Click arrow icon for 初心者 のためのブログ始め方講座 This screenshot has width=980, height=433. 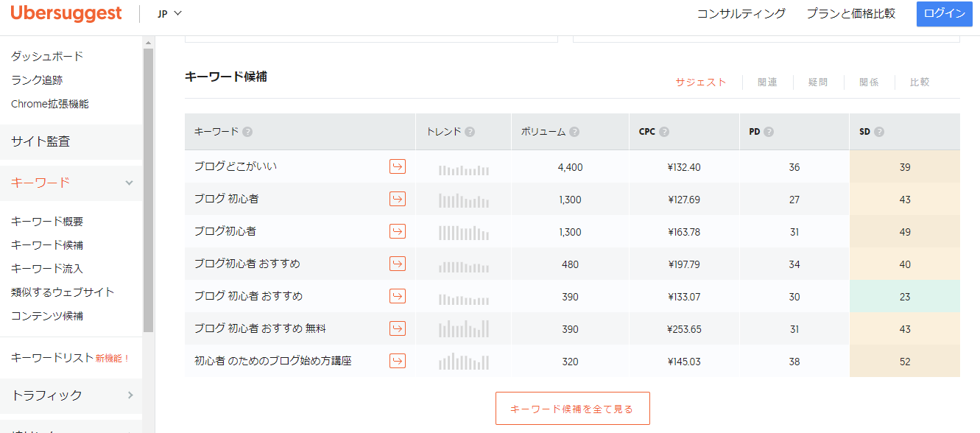398,362
